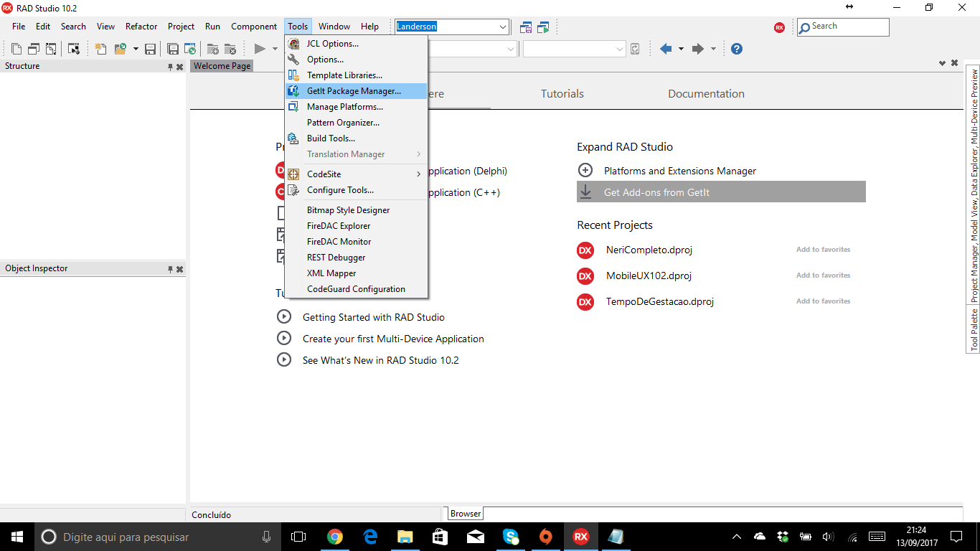Open the Forward history dropdown arrow

pos(713,49)
